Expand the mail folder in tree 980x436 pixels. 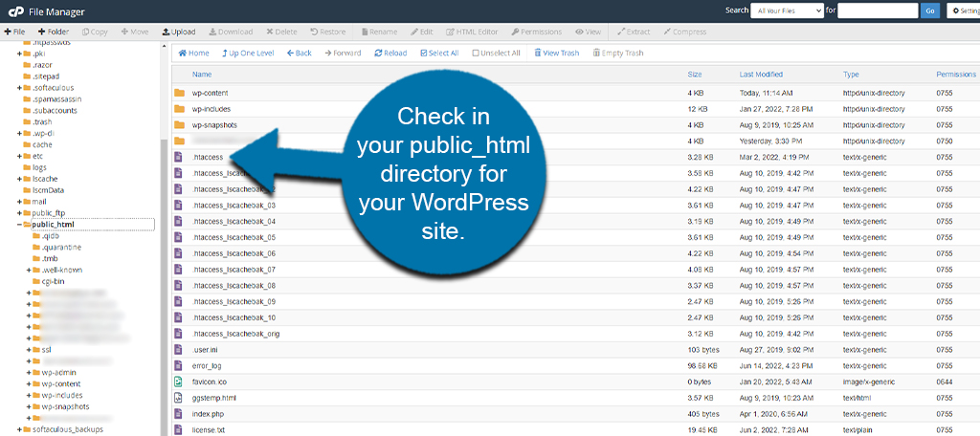click(19, 202)
